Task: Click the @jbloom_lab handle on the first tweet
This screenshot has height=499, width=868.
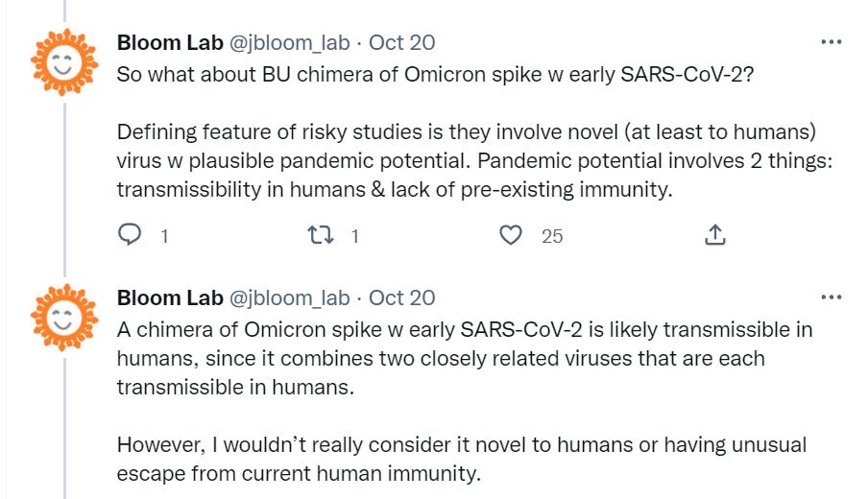Action: tap(291, 42)
